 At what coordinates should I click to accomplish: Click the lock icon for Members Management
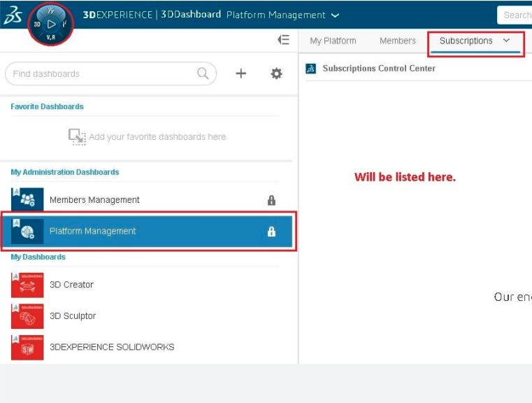click(271, 200)
